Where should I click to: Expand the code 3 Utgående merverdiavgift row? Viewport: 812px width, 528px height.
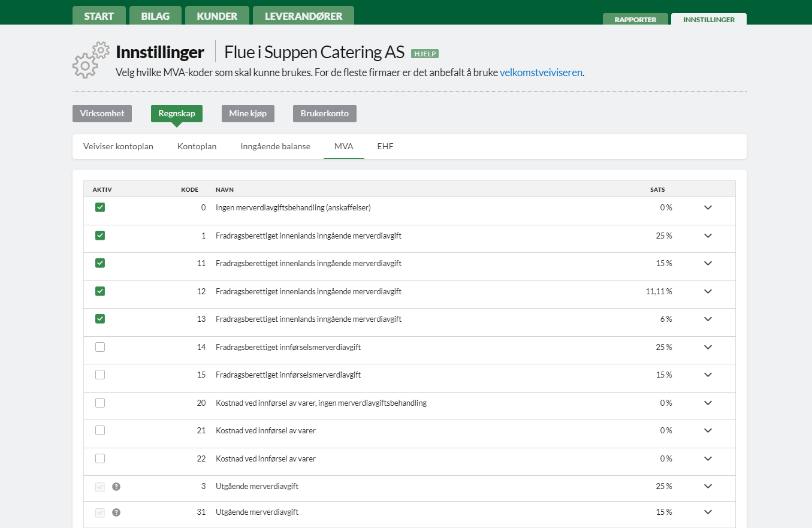[708, 486]
